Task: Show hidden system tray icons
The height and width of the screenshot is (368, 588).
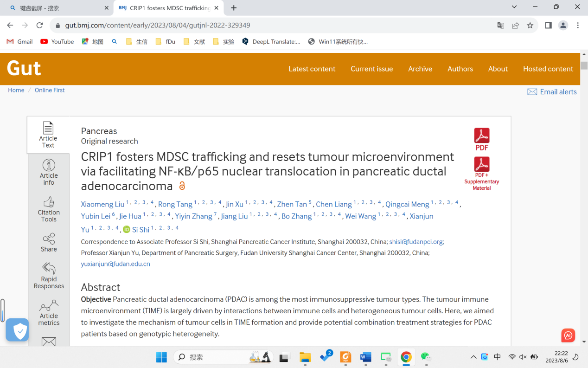Action: point(473,357)
